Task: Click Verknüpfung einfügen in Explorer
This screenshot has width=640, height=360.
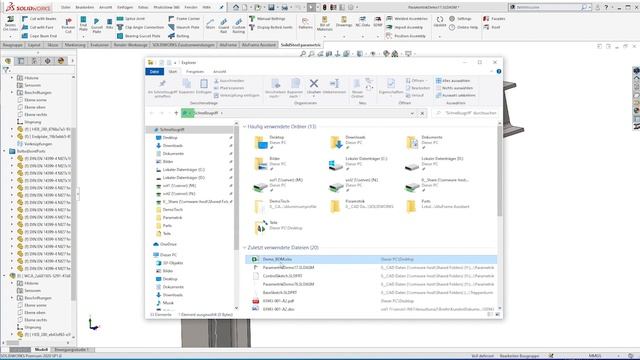Action: coord(236,96)
